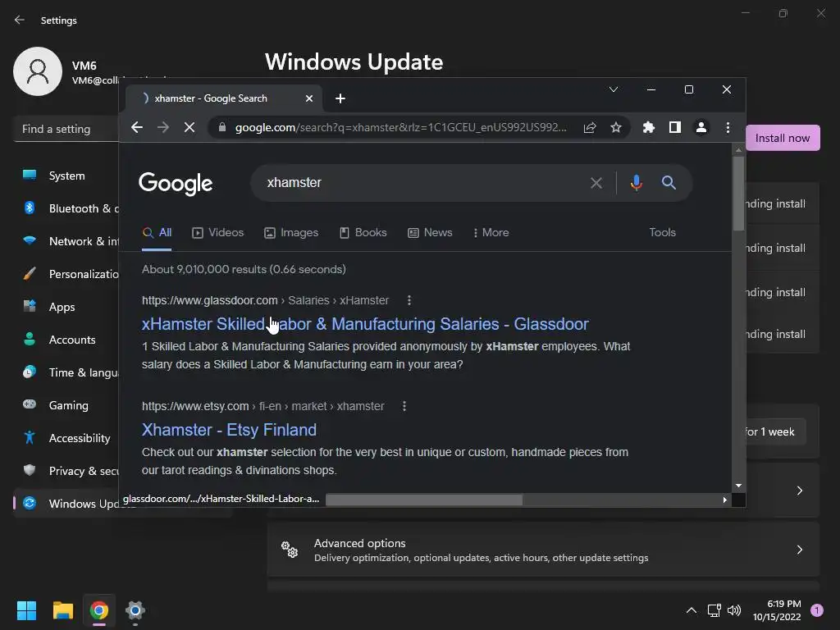This screenshot has height=630, width=840.
Task: Open options for Etsy result
Action: click(404, 406)
